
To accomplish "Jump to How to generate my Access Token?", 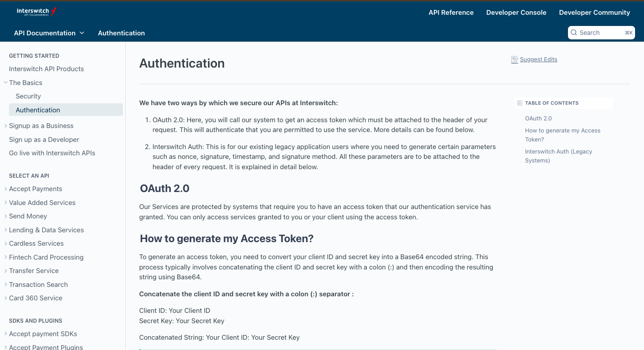I will (563, 135).
